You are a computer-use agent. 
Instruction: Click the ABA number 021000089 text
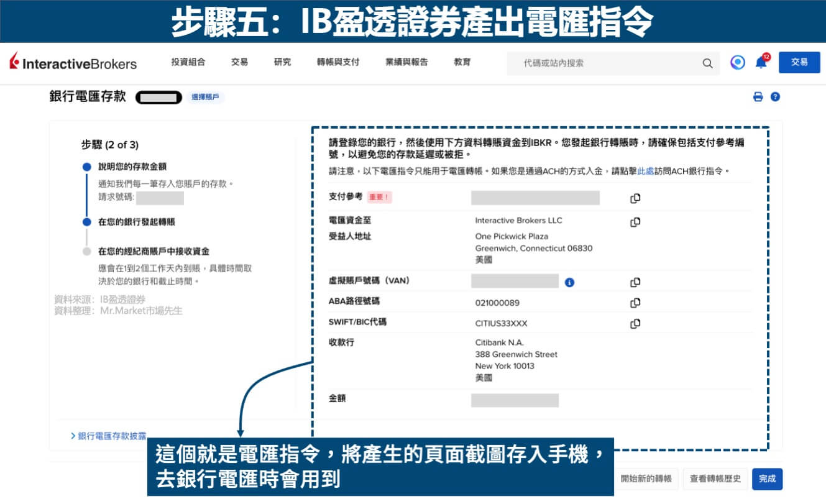click(x=497, y=303)
